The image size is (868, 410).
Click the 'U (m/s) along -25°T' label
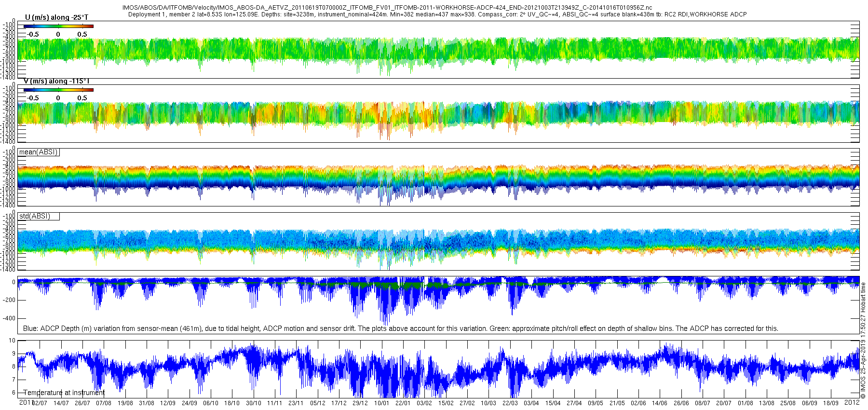click(56, 17)
